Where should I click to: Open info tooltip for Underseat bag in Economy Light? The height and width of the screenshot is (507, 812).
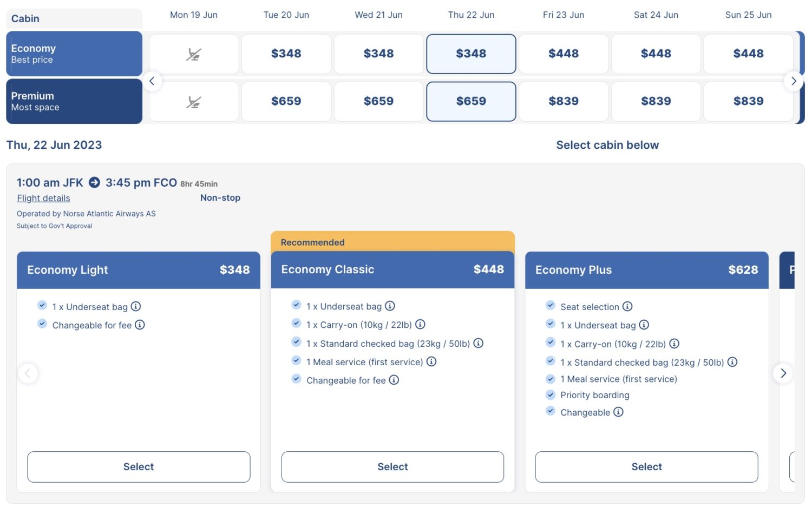pyautogui.click(x=136, y=306)
